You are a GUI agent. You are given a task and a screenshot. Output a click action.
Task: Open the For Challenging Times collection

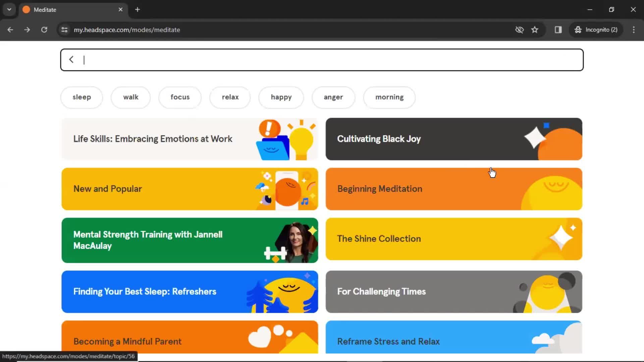pyautogui.click(x=454, y=292)
